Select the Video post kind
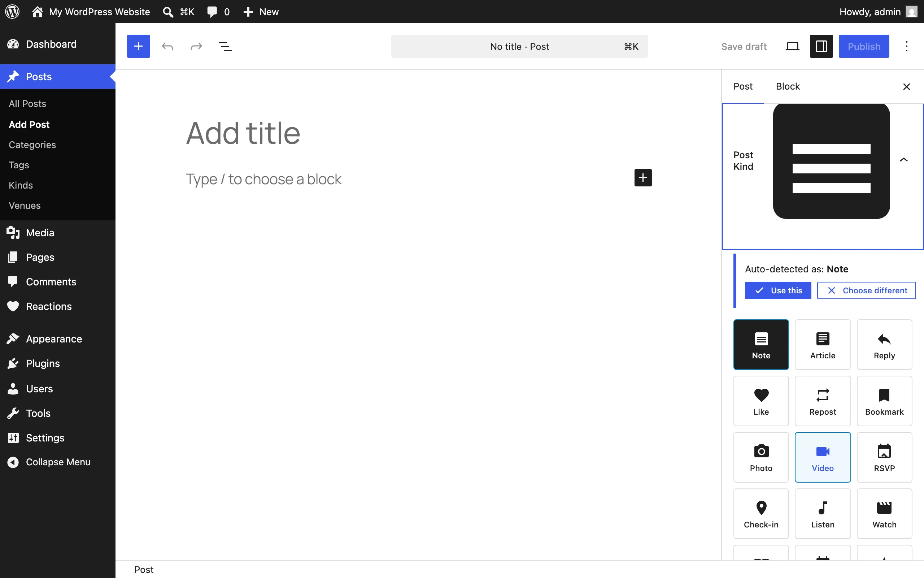Image resolution: width=924 pixels, height=578 pixels. coord(823,457)
